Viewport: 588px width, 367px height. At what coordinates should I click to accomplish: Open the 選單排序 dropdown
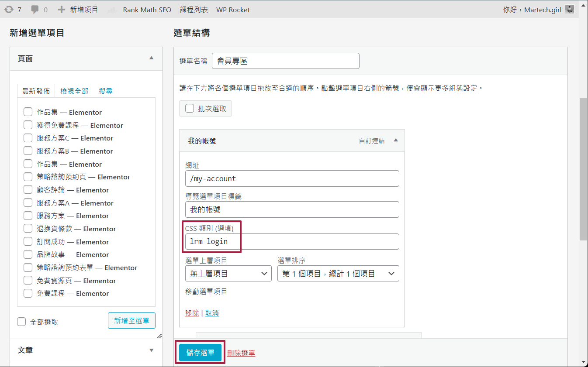pyautogui.click(x=338, y=274)
